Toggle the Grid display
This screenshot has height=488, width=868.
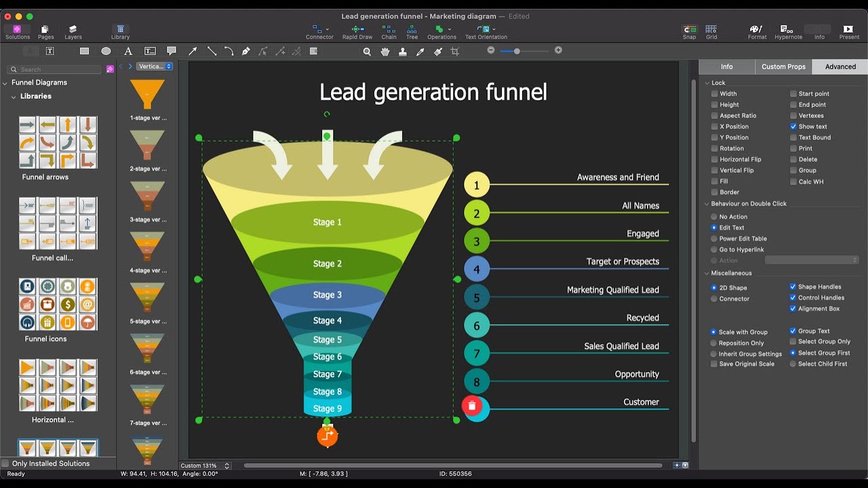click(711, 32)
